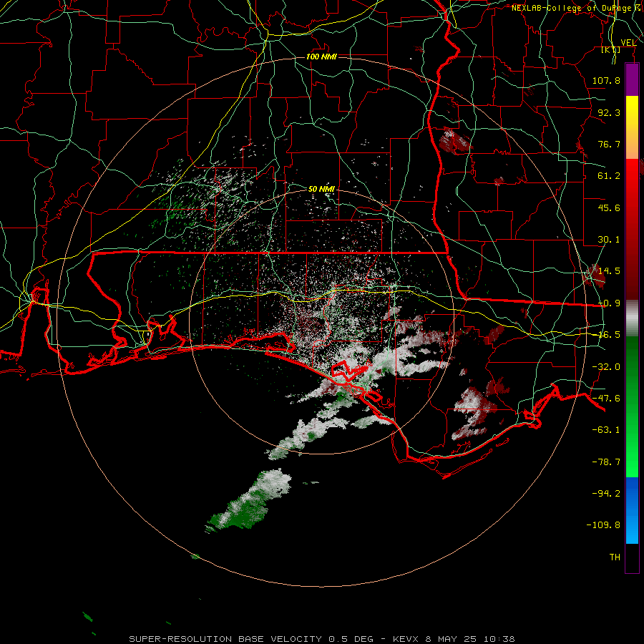This screenshot has width=644, height=644.
Task: Click the 50 NMI range ring label
Action: (x=321, y=189)
